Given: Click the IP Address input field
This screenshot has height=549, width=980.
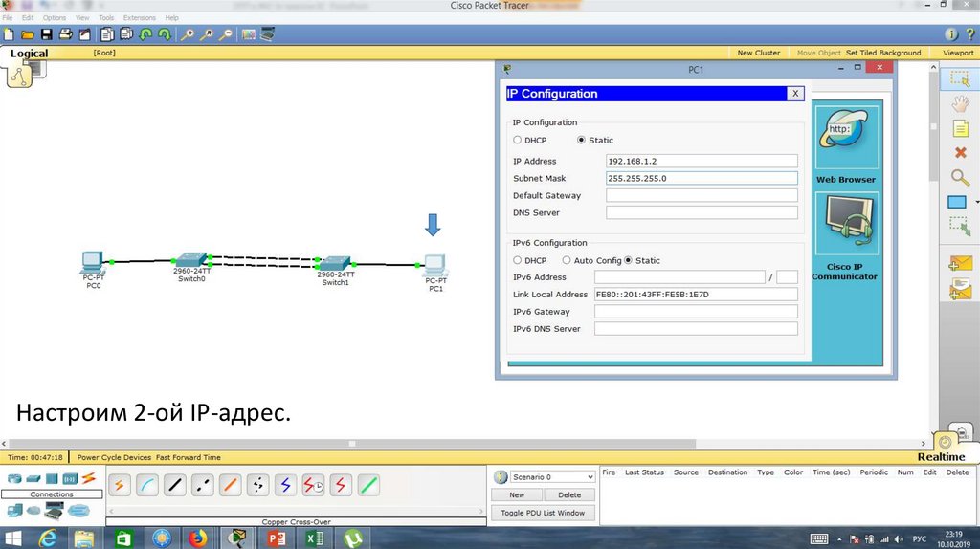Looking at the screenshot, I should click(702, 161).
